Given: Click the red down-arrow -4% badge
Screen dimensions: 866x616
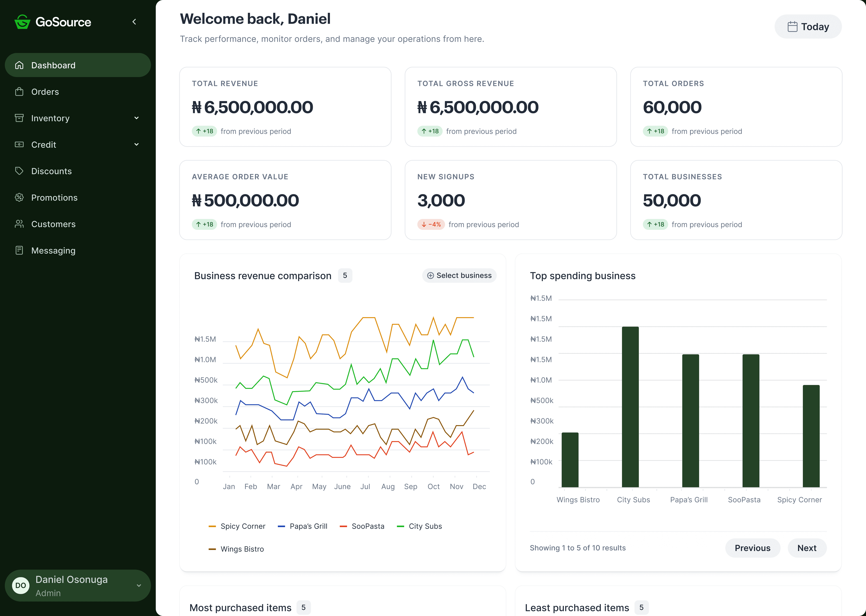Looking at the screenshot, I should [x=431, y=225].
